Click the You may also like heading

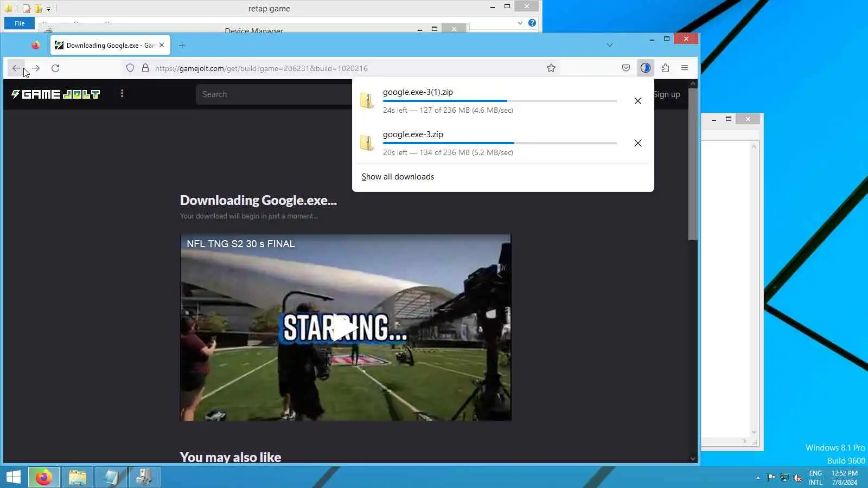(x=231, y=457)
